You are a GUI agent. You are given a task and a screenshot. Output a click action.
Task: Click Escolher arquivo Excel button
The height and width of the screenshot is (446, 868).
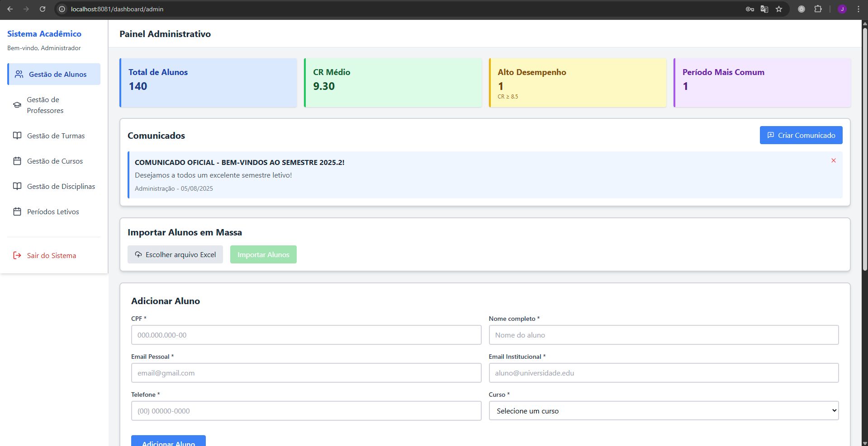[175, 254]
